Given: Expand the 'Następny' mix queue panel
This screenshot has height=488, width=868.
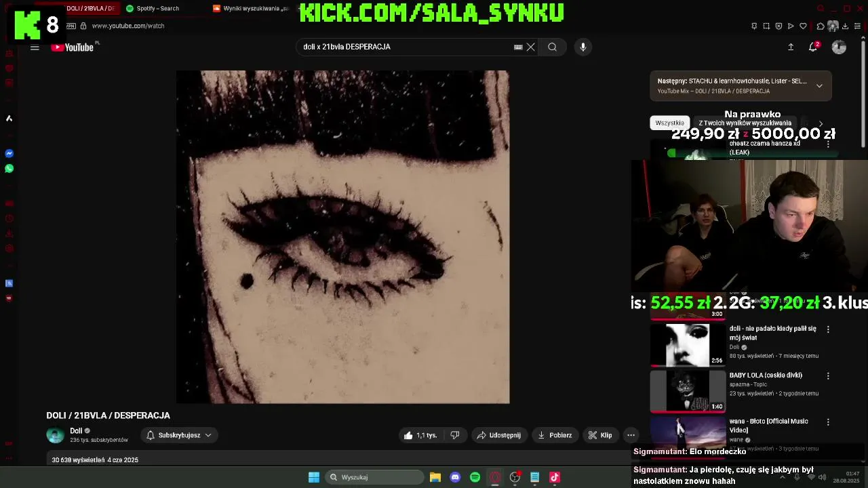Looking at the screenshot, I should (x=819, y=86).
